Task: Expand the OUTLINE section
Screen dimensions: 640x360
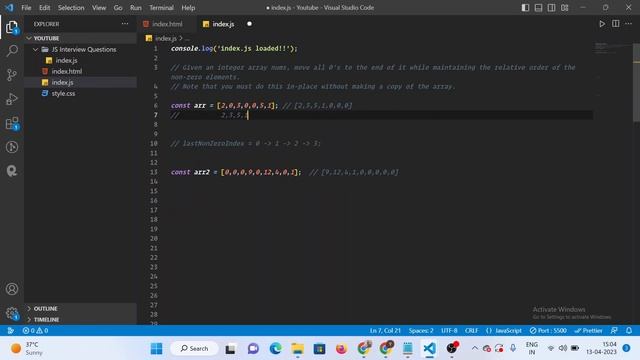Action: [80, 309]
